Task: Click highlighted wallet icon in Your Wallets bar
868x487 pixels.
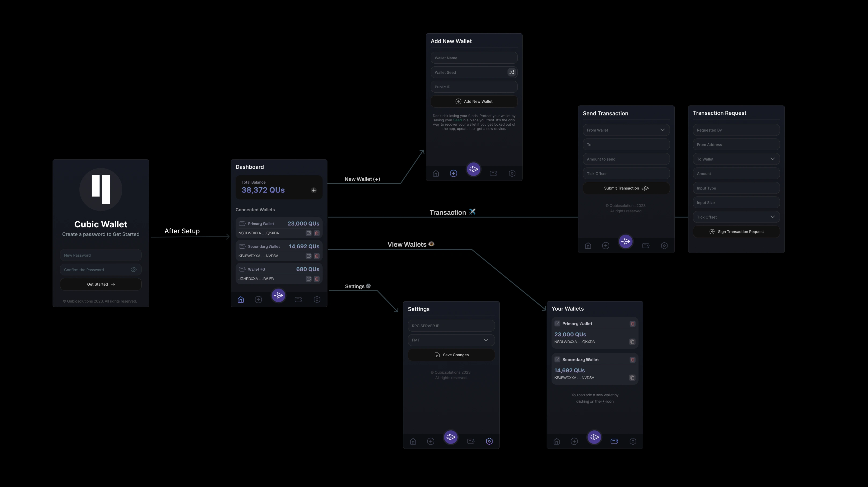Action: pos(615,442)
